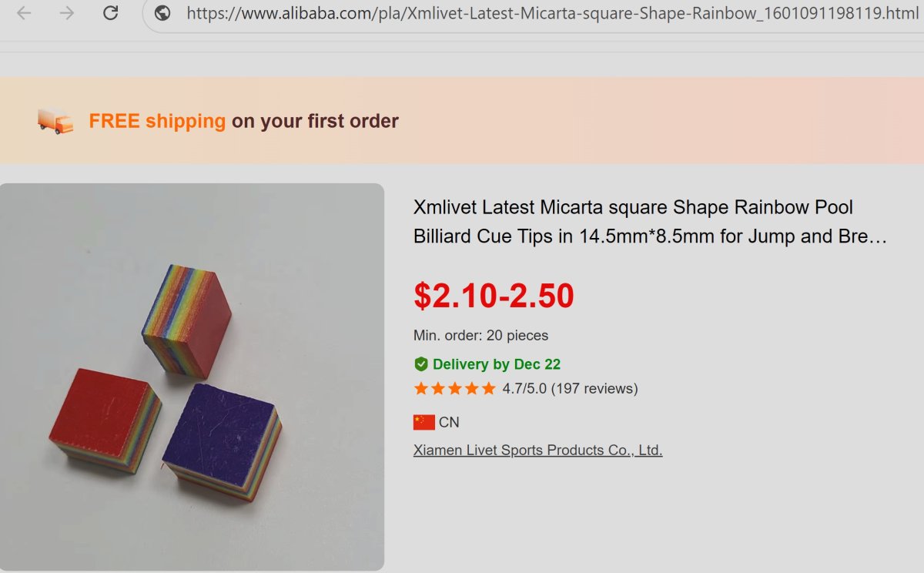924x573 pixels.
Task: Click the orange delivery truck icon
Action: [x=55, y=121]
